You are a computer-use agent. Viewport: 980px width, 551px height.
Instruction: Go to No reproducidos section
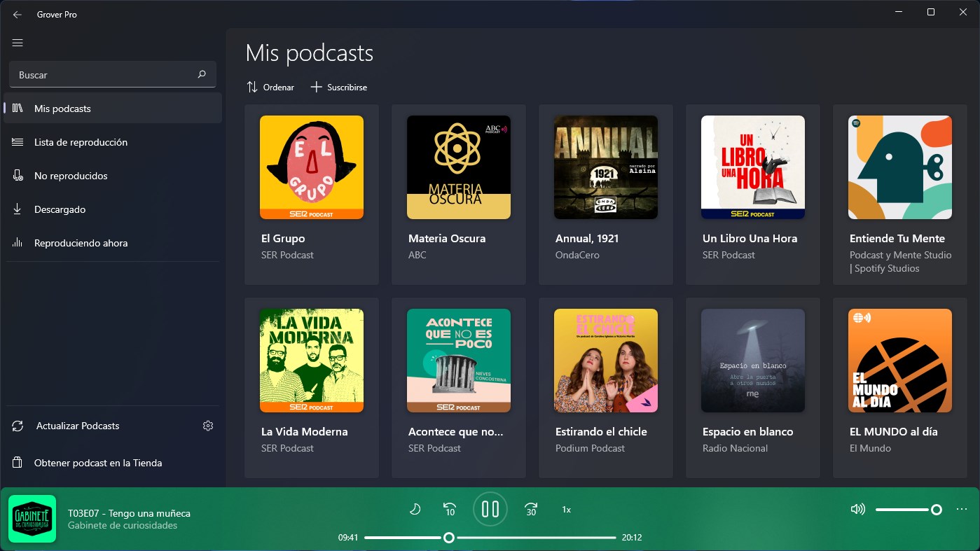(113, 176)
